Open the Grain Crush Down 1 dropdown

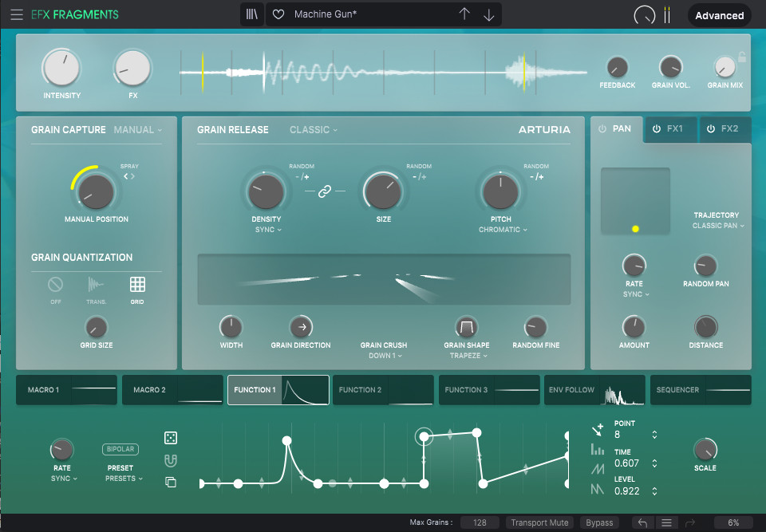[385, 356]
